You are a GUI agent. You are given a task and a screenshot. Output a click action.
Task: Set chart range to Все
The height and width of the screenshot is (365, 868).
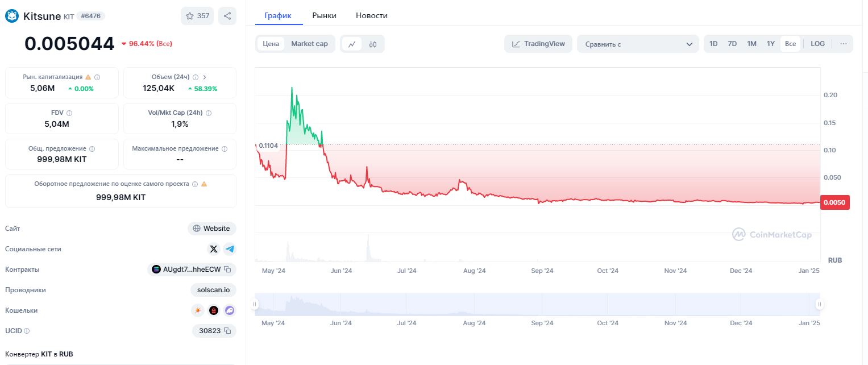tap(790, 44)
